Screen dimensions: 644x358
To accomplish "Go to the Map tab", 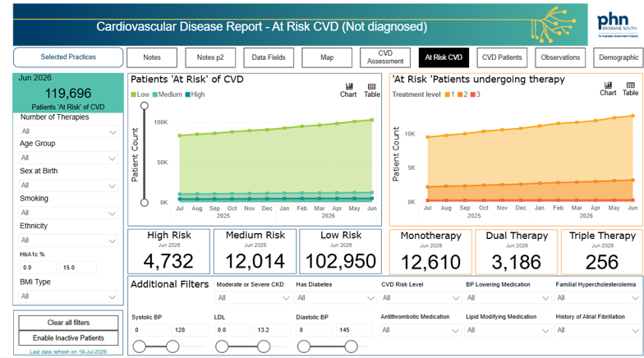I will pos(327,57).
